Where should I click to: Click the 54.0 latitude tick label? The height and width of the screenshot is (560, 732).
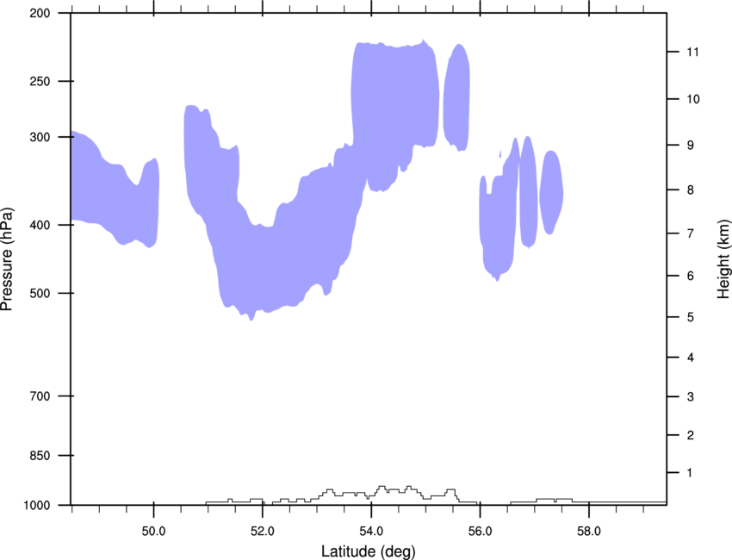371,532
